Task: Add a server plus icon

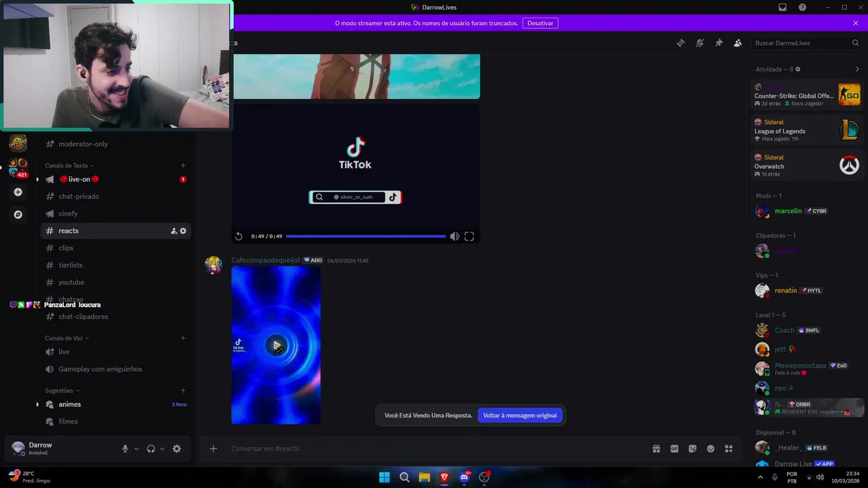Action: tap(18, 192)
